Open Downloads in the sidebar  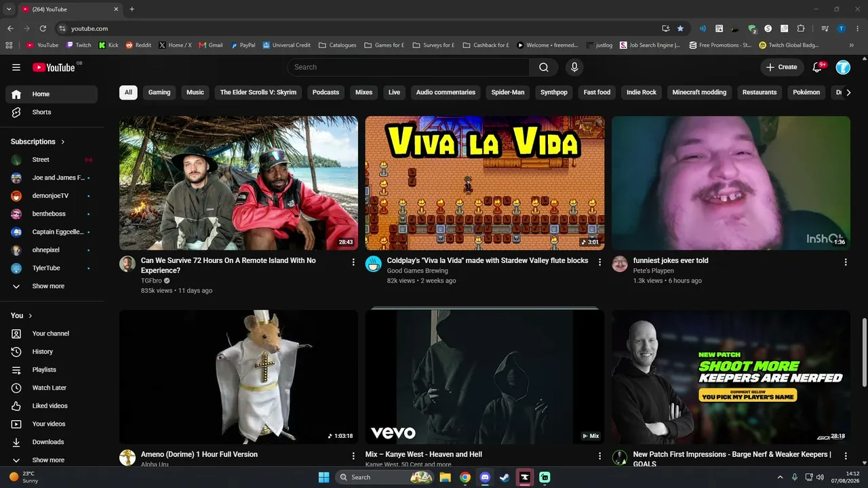52,442
